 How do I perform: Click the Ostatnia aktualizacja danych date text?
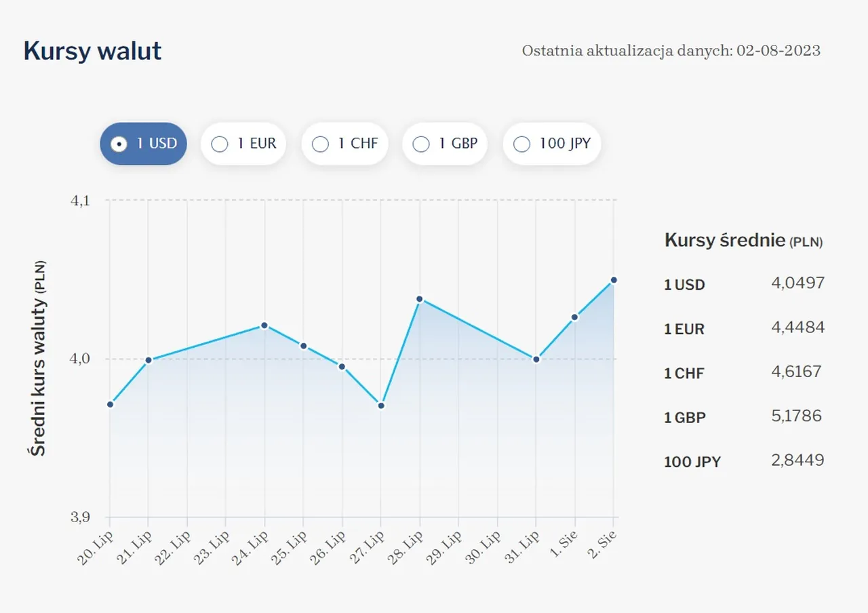[671, 51]
